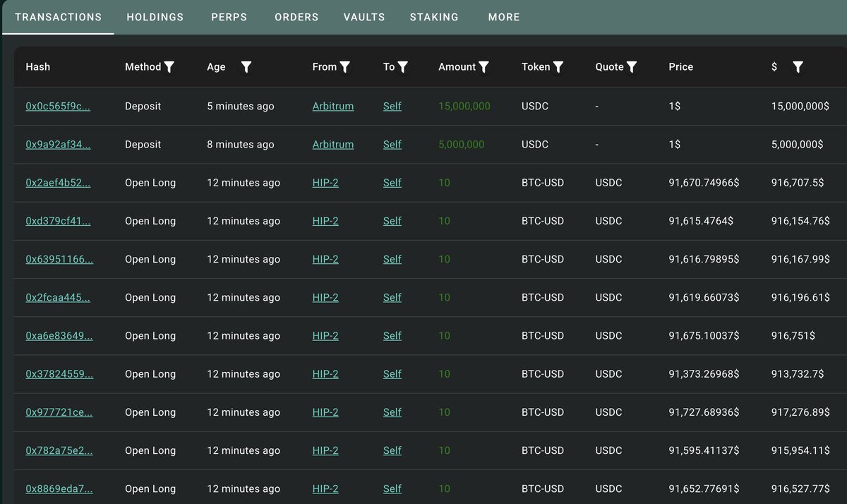Viewport: 847px width, 504px height.
Task: Open the To column filter
Action: 403,67
